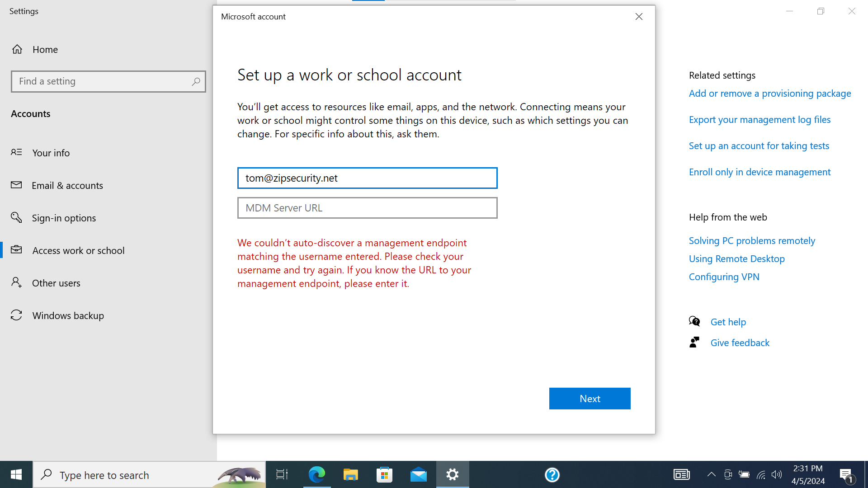Launch Microsoft Store from taskbar
868x488 pixels.
[384, 474]
